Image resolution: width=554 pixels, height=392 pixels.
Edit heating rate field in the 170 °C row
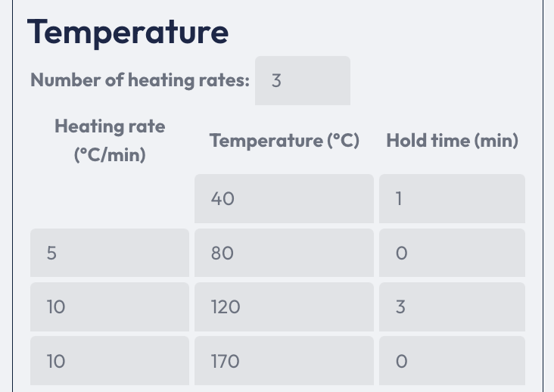click(110, 362)
